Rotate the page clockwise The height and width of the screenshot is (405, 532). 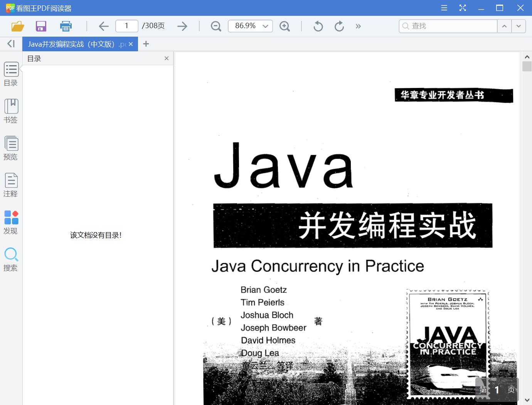339,26
